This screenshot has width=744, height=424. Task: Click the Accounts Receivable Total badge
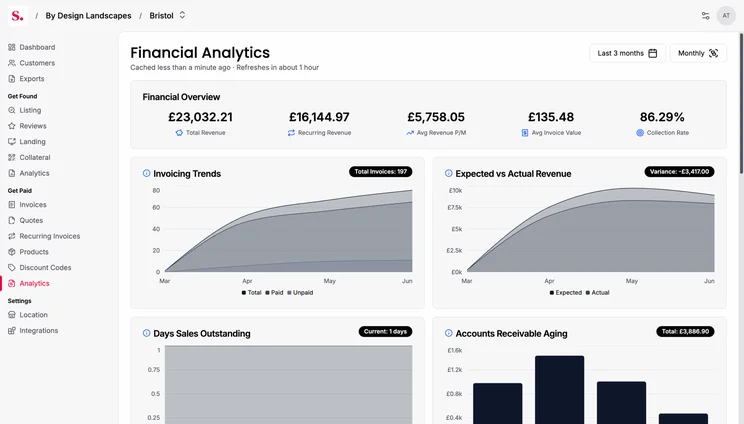pyautogui.click(x=685, y=332)
